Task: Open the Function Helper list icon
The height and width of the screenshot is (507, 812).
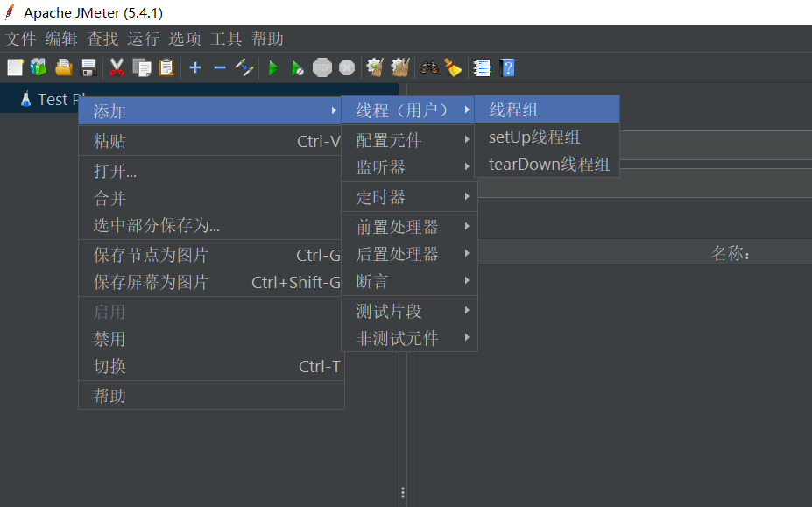Action: pos(482,67)
